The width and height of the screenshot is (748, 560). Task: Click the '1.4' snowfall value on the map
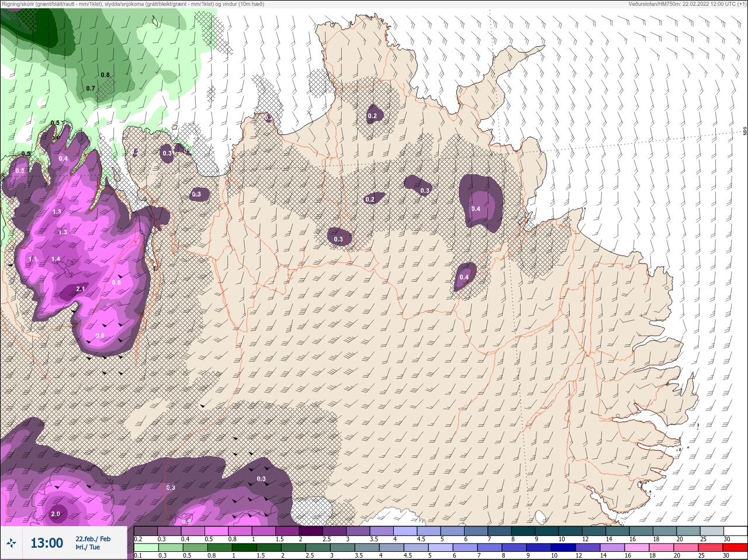point(56,260)
